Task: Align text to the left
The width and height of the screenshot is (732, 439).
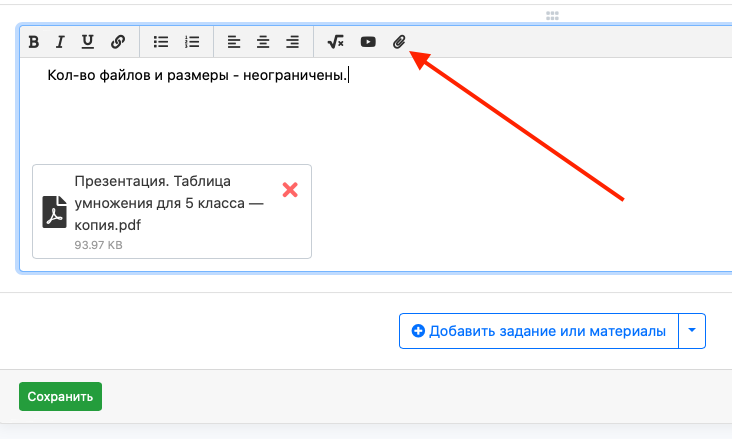Action: point(234,42)
